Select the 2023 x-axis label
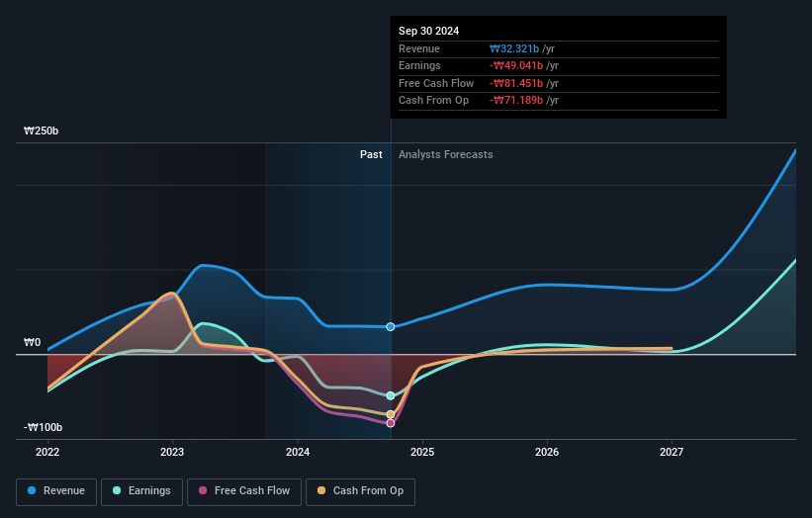 tap(172, 452)
